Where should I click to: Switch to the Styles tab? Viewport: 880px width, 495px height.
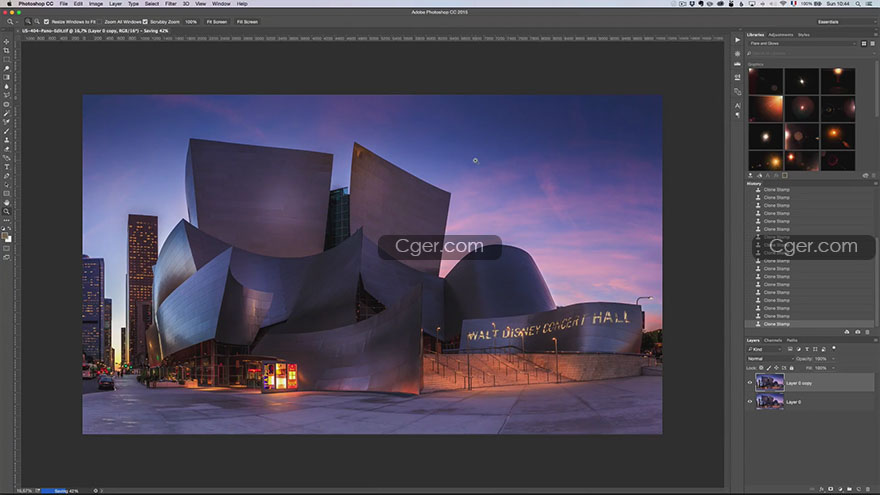pos(804,35)
